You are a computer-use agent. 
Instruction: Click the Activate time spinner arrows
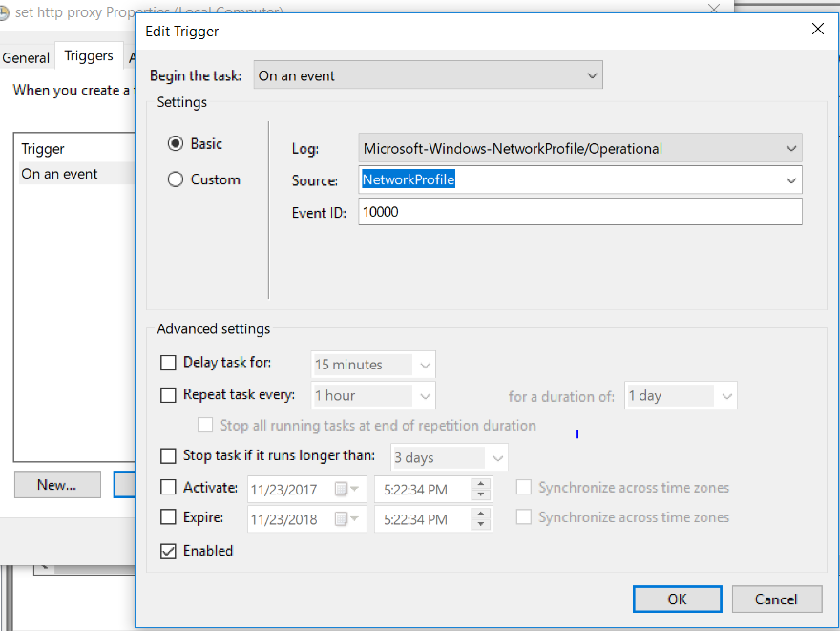point(482,489)
